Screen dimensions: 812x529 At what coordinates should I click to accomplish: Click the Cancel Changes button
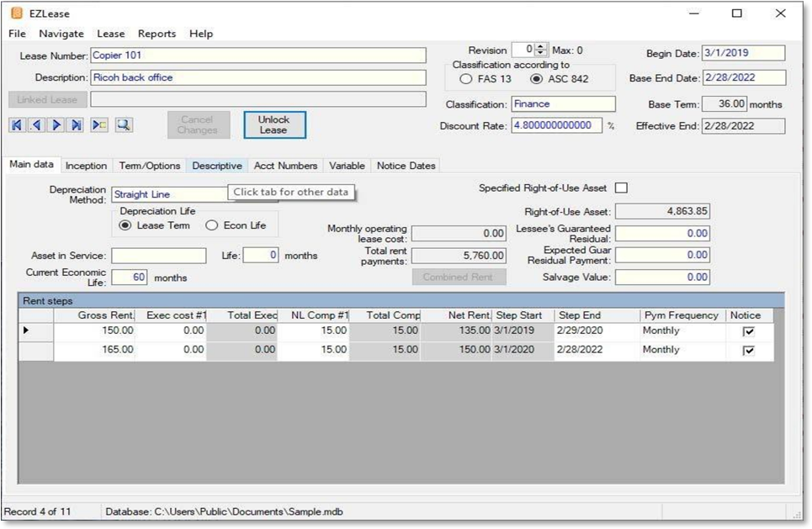(199, 124)
